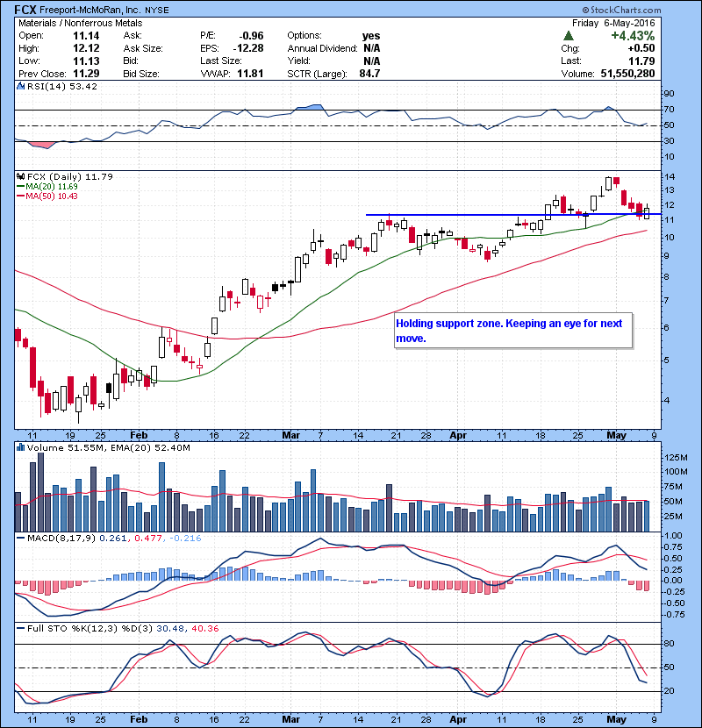Click the 14 price level on price axis
The image size is (702, 728).
pos(670,176)
